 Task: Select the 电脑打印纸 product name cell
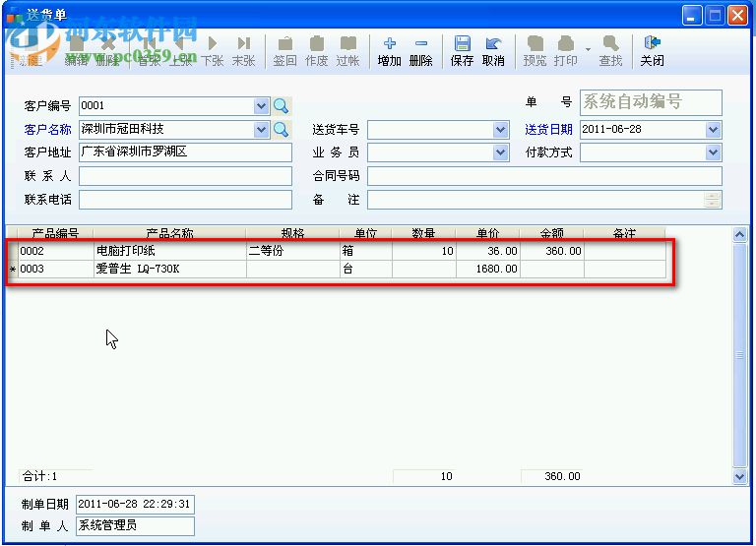tap(169, 251)
